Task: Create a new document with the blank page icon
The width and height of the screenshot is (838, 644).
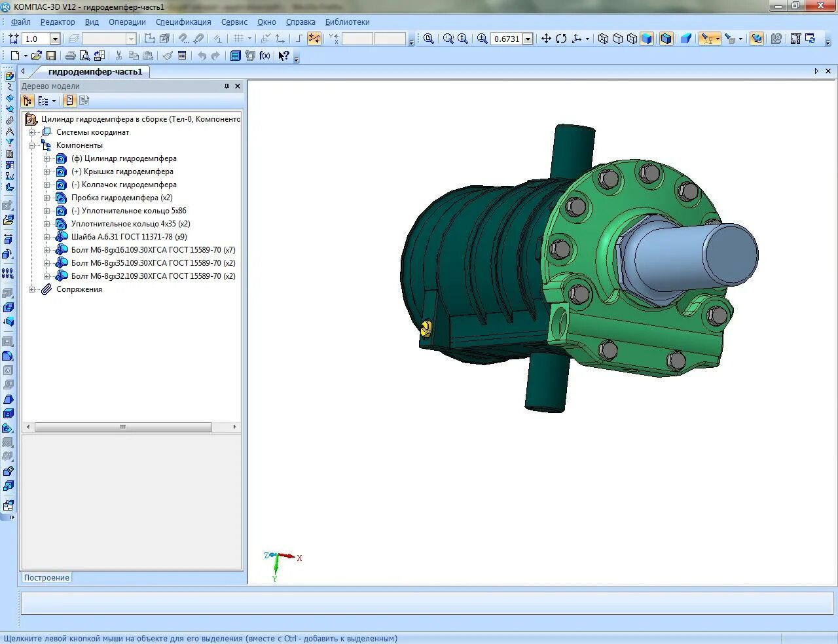Action: click(x=14, y=56)
